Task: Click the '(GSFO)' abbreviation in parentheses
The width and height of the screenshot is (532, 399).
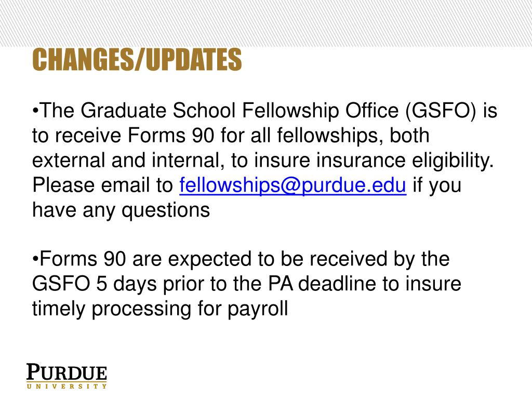Action: click(x=441, y=111)
